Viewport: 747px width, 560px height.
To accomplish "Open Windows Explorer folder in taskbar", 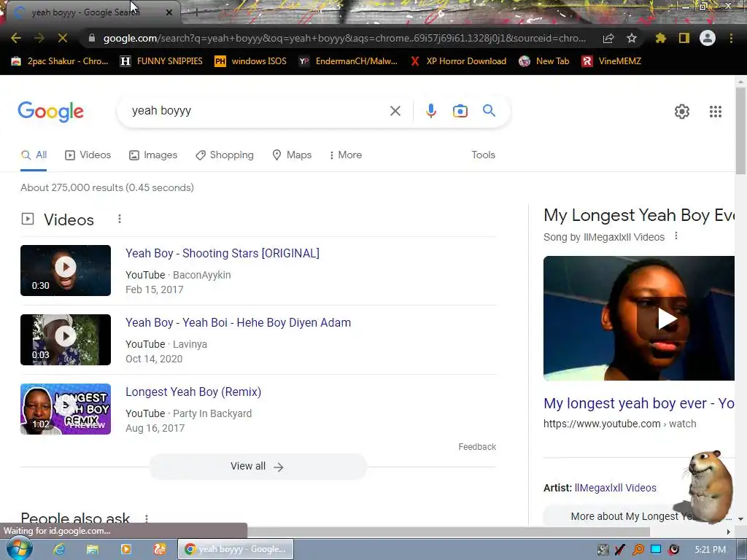I will [x=93, y=549].
